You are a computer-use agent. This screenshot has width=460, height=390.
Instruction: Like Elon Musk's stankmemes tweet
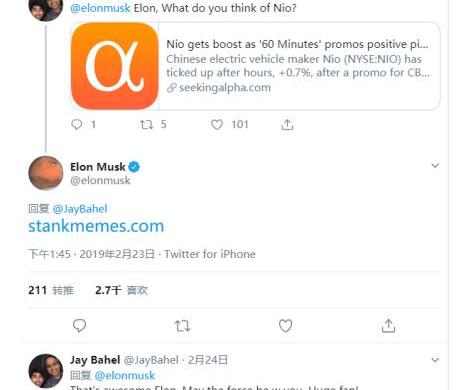point(285,326)
